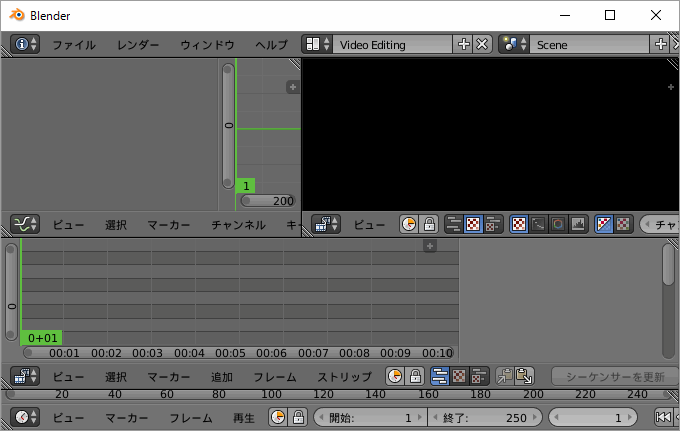Switch lower editor to image preview icon
The width and height of the screenshot is (680, 431).
(x=459, y=376)
